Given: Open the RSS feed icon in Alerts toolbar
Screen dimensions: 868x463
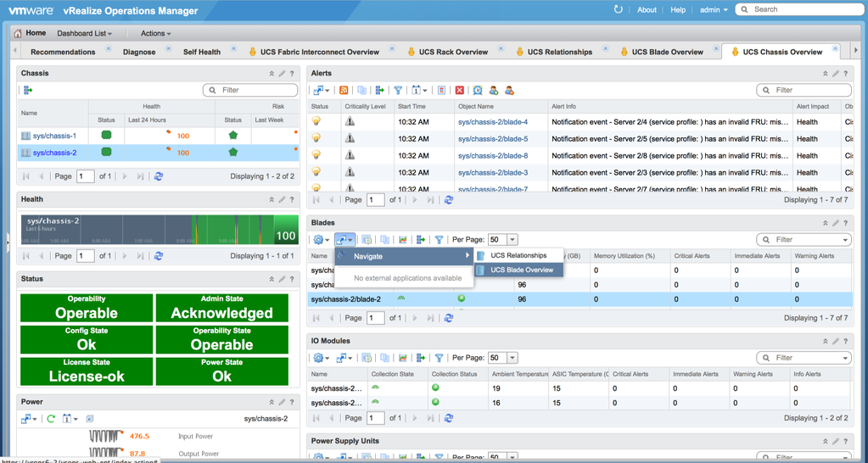Looking at the screenshot, I should pyautogui.click(x=344, y=90).
